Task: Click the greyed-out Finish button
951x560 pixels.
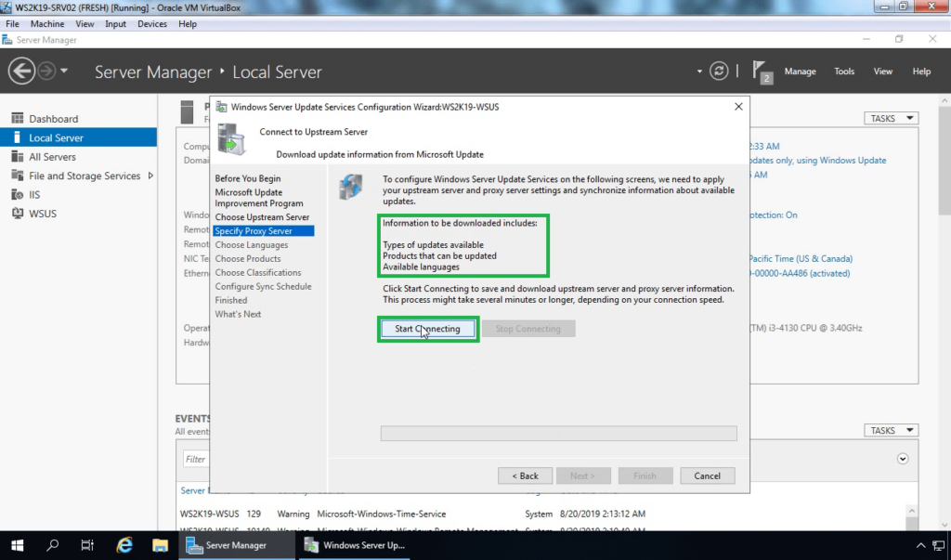Action: [645, 475]
